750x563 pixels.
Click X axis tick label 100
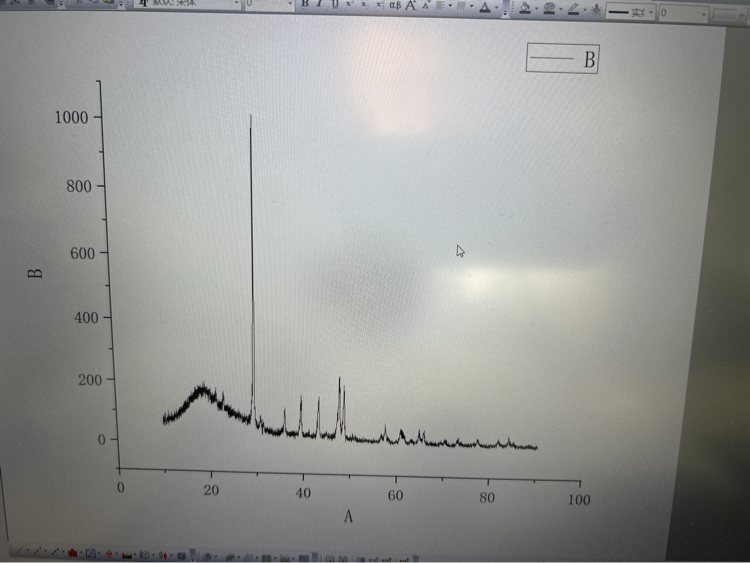point(578,498)
